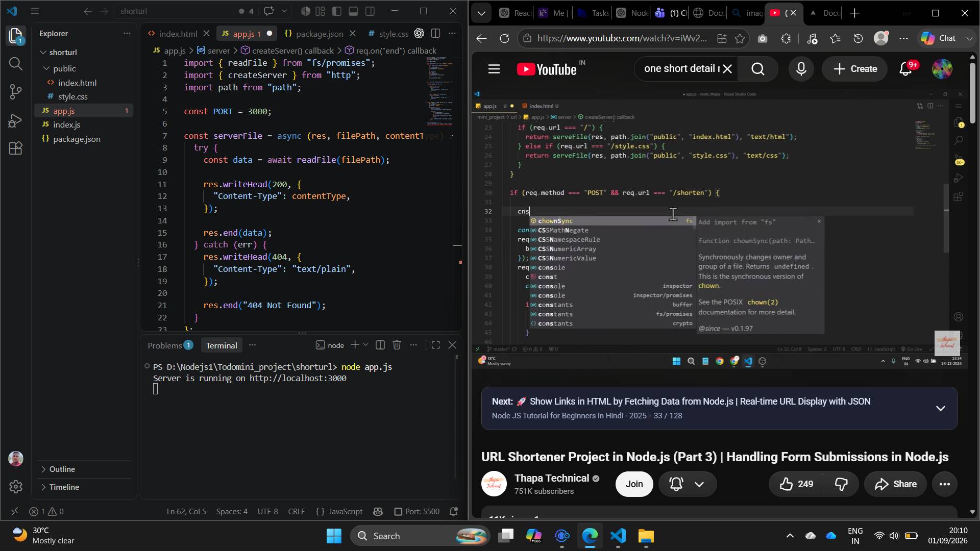
Task: Click the Join channel button
Action: tap(634, 484)
